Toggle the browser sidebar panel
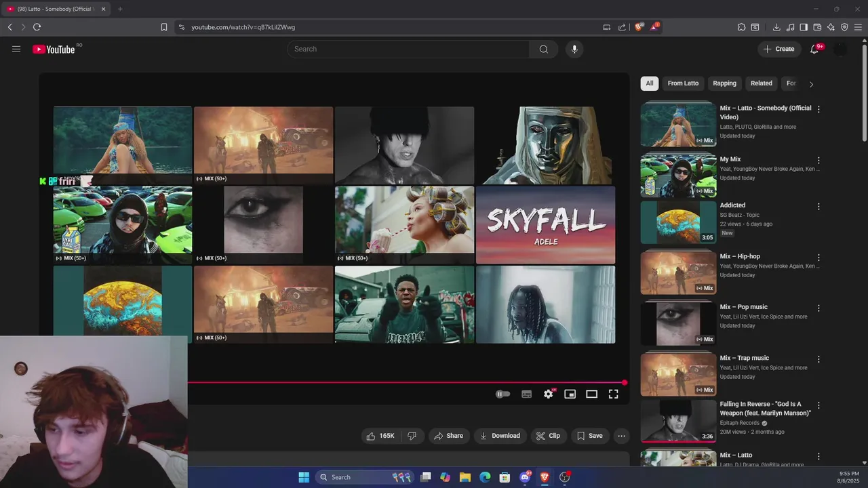868x488 pixels. click(x=804, y=27)
